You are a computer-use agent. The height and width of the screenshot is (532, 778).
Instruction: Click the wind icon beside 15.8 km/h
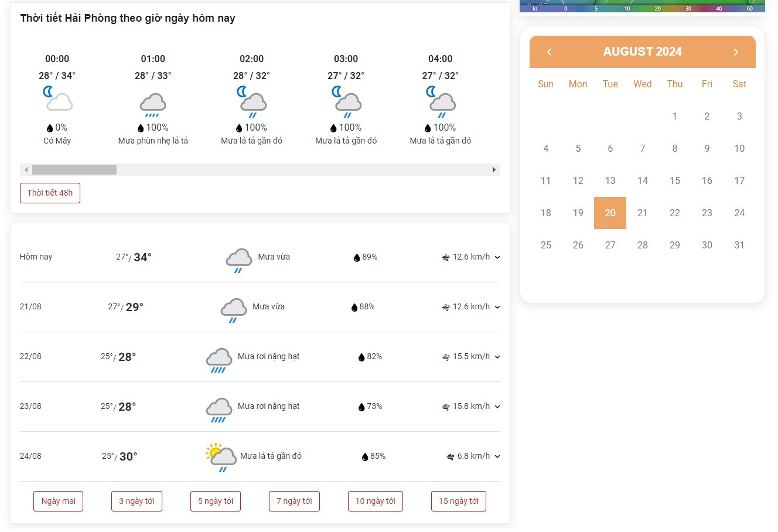pos(446,407)
